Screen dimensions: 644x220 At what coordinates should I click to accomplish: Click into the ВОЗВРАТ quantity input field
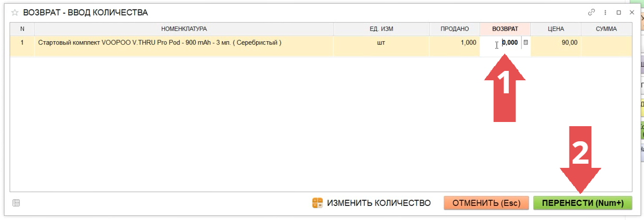(509, 43)
